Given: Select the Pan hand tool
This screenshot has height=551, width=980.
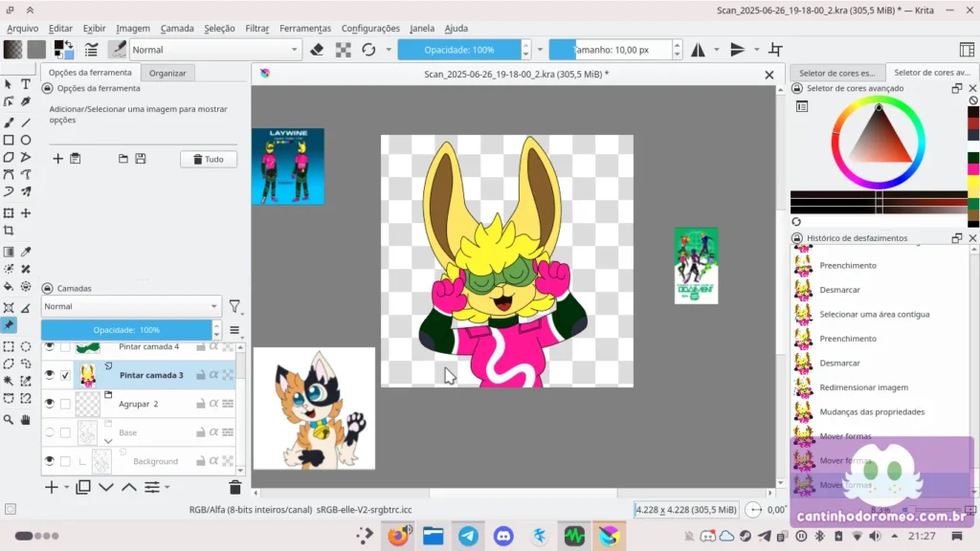Looking at the screenshot, I should pos(26,420).
